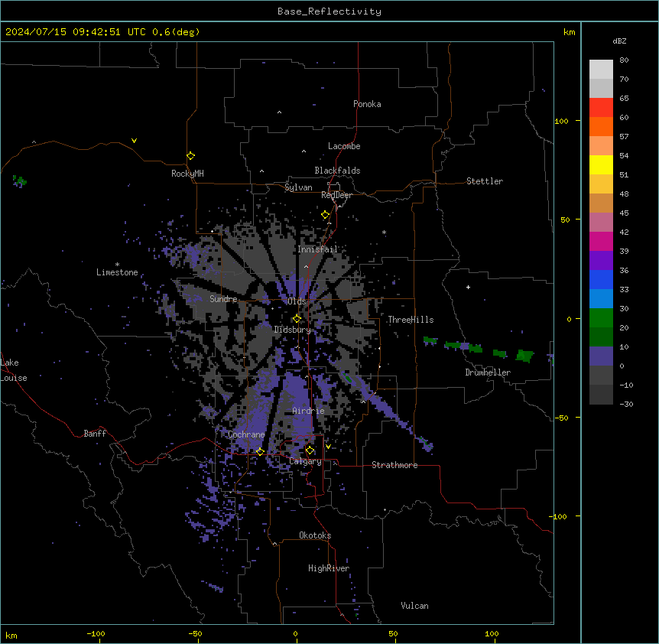Select the yellow diamond marker above Calgary label
659x644 pixels.
[x=310, y=450]
